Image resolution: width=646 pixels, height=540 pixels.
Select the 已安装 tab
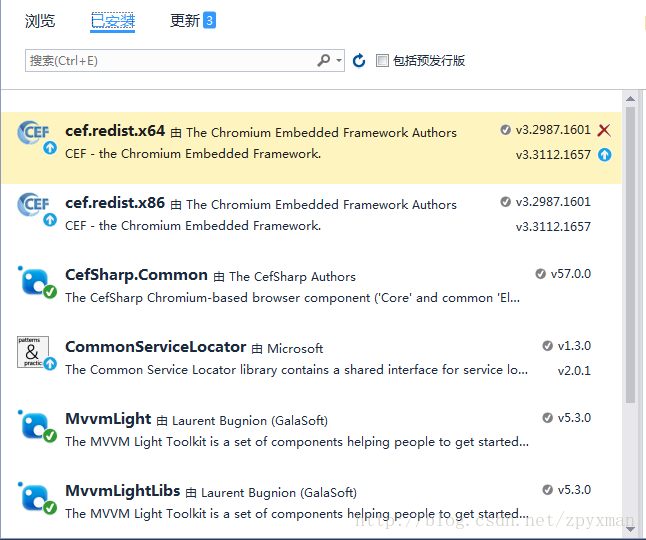pos(112,21)
